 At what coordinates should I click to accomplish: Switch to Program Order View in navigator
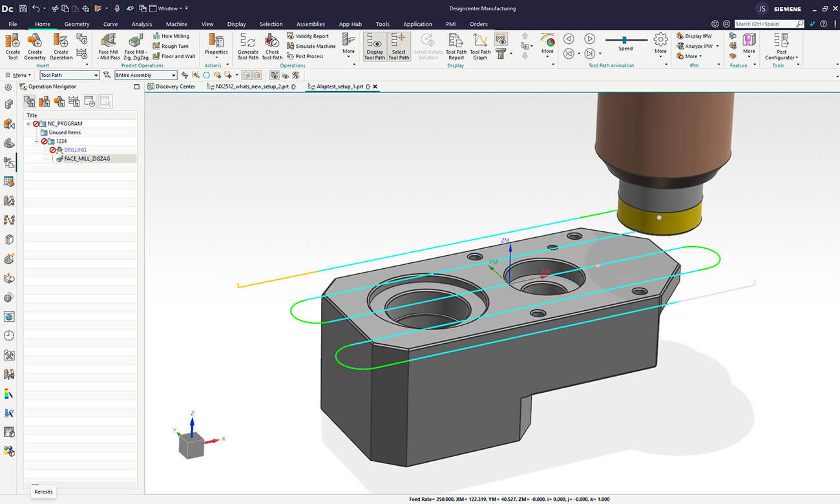[30, 101]
